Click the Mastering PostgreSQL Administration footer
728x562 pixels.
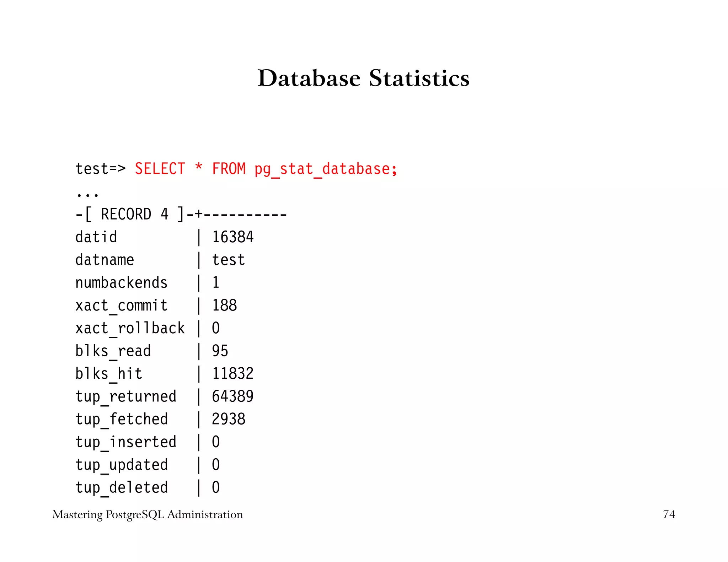coord(148,514)
